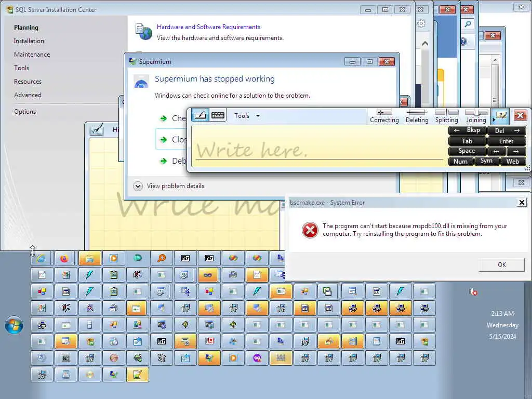The height and width of the screenshot is (399, 532).
Task: Click the Tab key on Input Panel
Action: coord(468,141)
